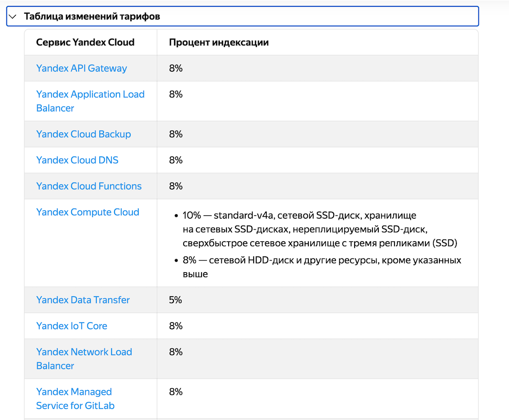Open the Yandex IoT Core link
509x420 pixels.
coord(72,326)
